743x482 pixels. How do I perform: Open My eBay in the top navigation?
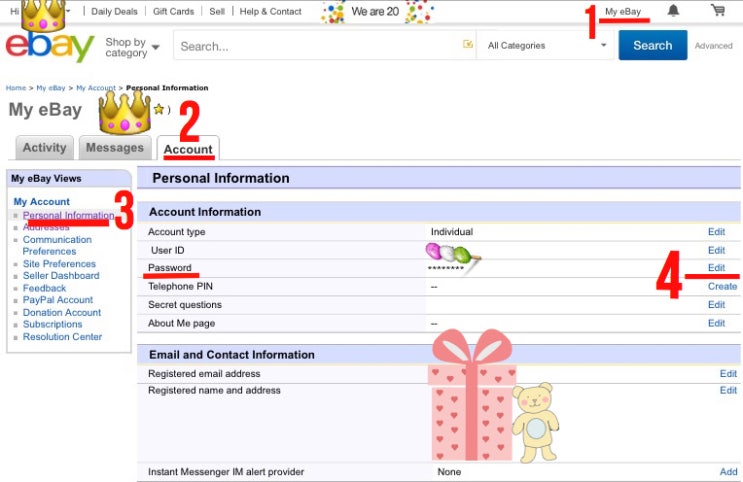[623, 11]
